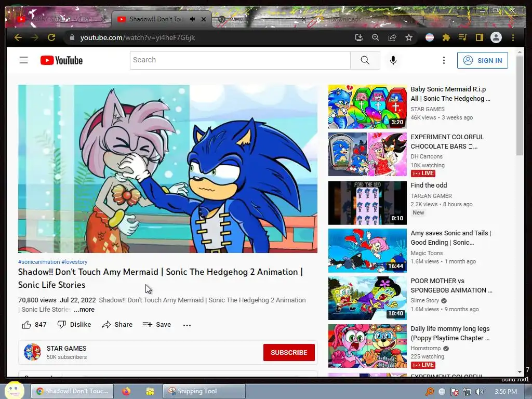Open POOR MOTHER vs SPONGEBOB ANIMATION title
Viewport: 532px width, 399px height.
[451, 285]
